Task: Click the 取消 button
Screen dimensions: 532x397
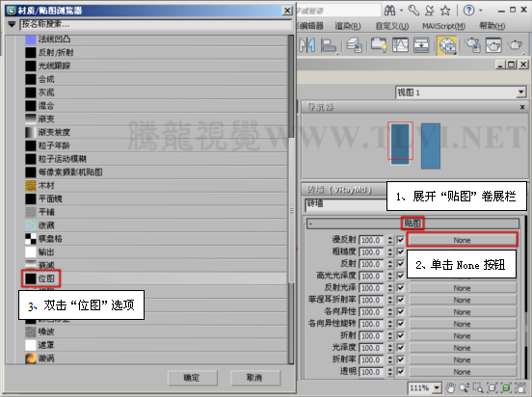Action: [x=254, y=378]
